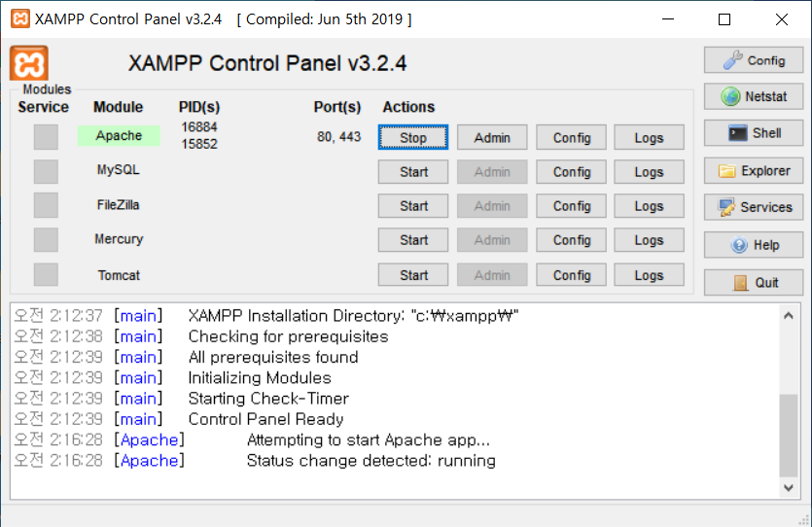
Task: Toggle the Mercury service checkbox
Action: (46, 240)
